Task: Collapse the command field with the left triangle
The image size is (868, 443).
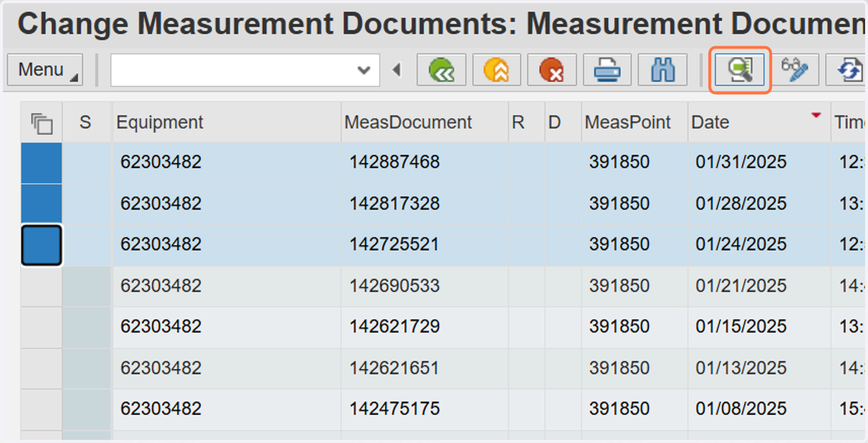Action: (x=396, y=70)
